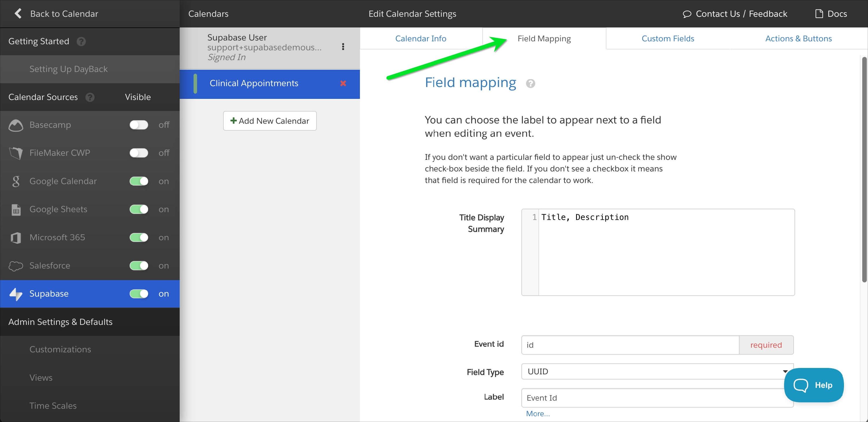
Task: Click the Calendars column header
Action: tap(208, 14)
